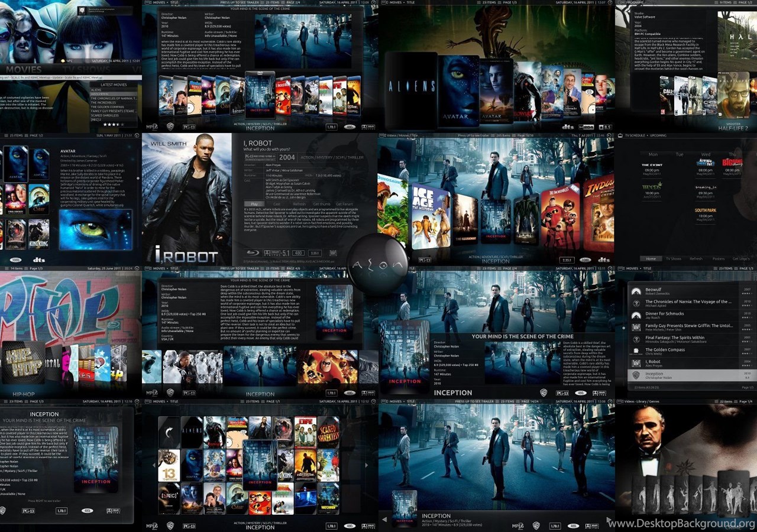Viewport: 757px width, 532px height.
Task: Click Cast in the I, Robot dialog
Action: [276, 204]
